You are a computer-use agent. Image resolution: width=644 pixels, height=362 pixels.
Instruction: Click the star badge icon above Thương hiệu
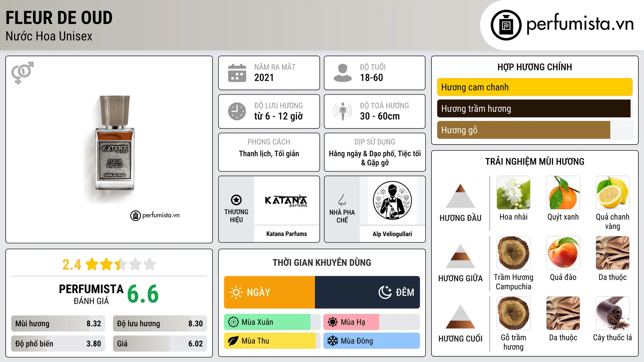click(x=236, y=200)
